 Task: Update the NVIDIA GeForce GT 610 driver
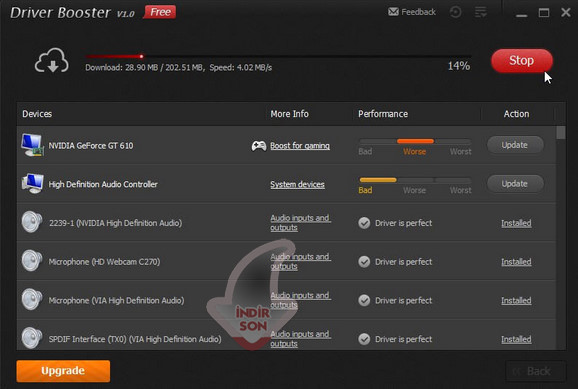(x=515, y=145)
